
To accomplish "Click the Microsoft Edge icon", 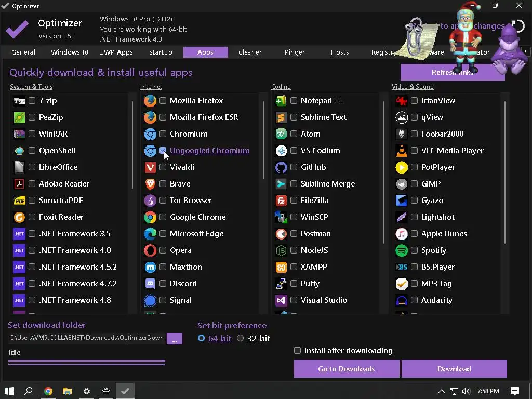I will (x=150, y=234).
